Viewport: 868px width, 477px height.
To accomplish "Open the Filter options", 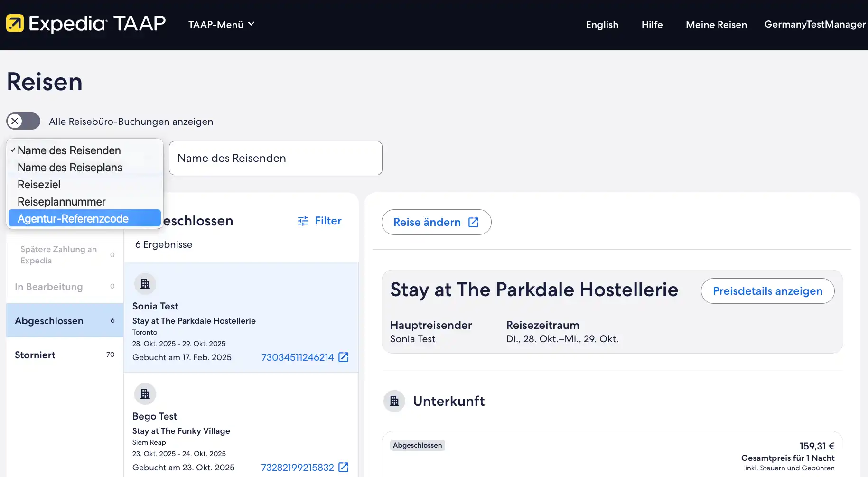I will click(319, 221).
